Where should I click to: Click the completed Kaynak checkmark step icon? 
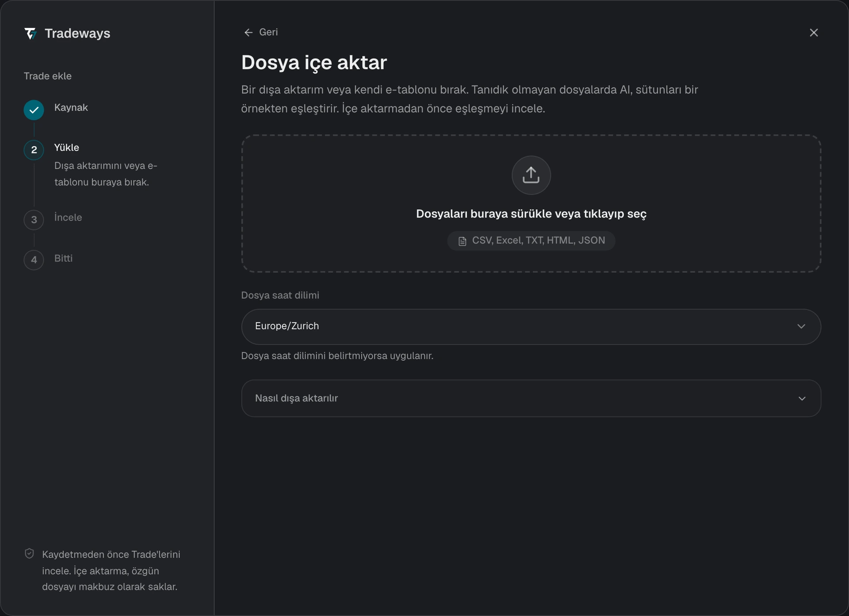34,110
